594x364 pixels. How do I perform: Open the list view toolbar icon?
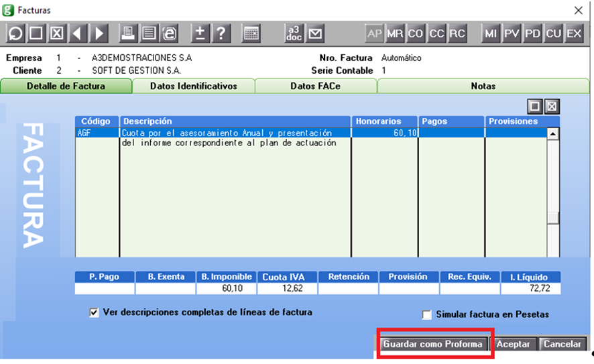(149, 34)
